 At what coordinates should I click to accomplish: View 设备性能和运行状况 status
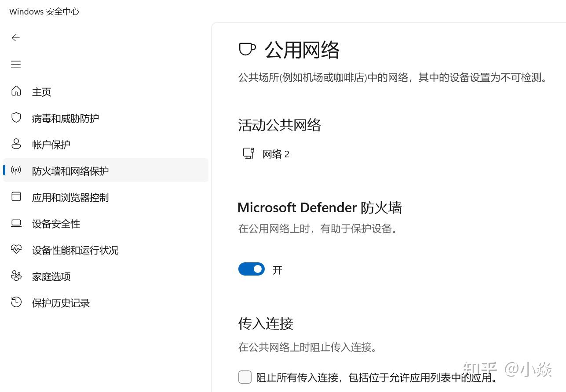point(75,250)
